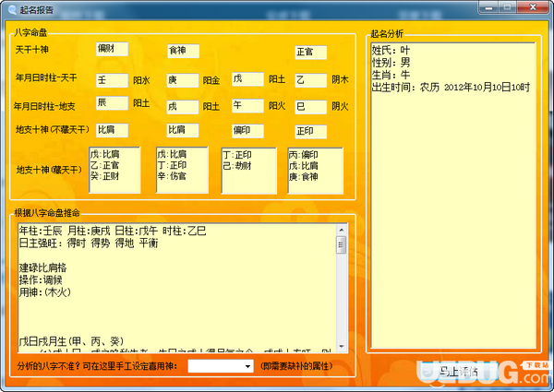The image size is (554, 392).
Task: Click the 年月日时柱-天干 row label
Action: coord(46,77)
